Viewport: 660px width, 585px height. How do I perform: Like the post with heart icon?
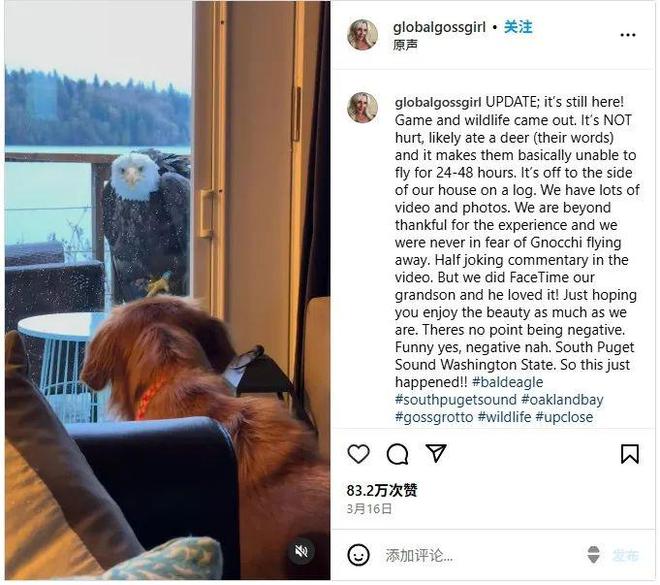tap(358, 454)
